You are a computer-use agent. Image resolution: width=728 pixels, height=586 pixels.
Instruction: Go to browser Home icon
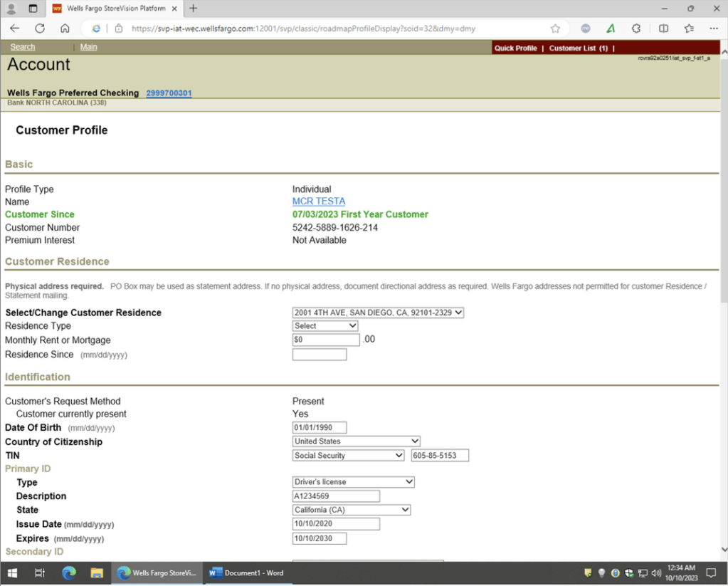[65, 28]
